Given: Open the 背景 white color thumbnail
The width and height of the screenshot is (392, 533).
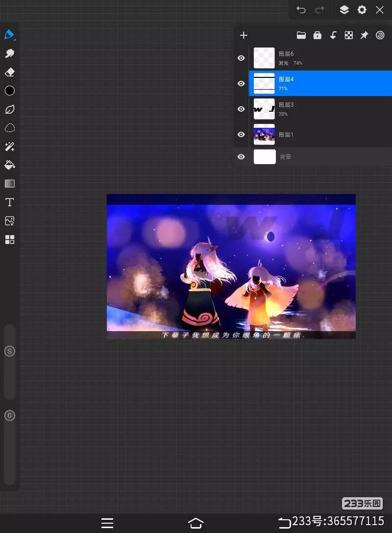Looking at the screenshot, I should 265,157.
